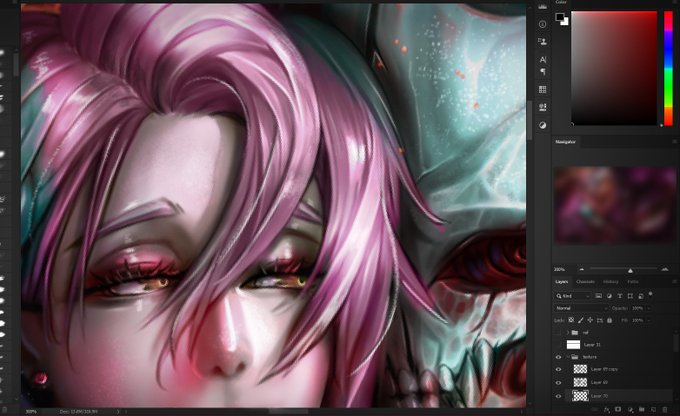This screenshot has width=680, height=416.
Task: Show the ref group visibility
Action: click(x=559, y=332)
